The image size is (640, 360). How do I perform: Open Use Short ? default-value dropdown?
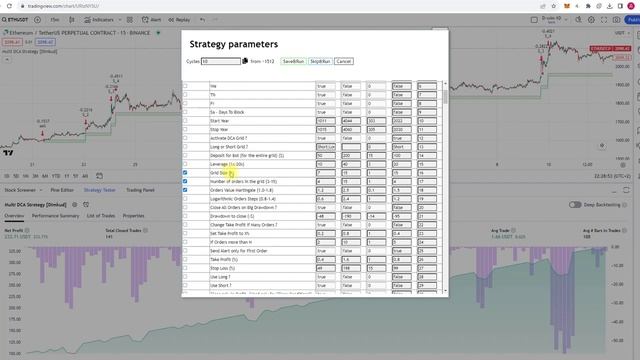coord(402,285)
